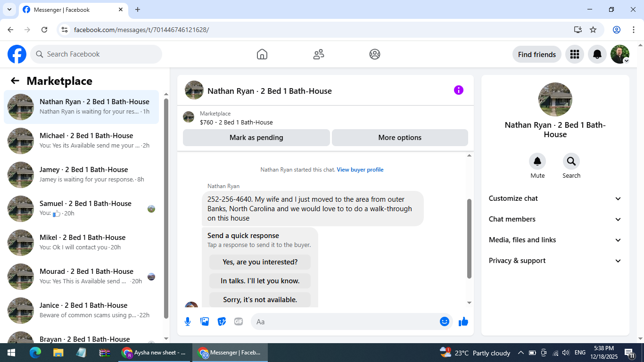Click the install app icon in address bar
Screen dimensions: 644x362
[x=578, y=30]
